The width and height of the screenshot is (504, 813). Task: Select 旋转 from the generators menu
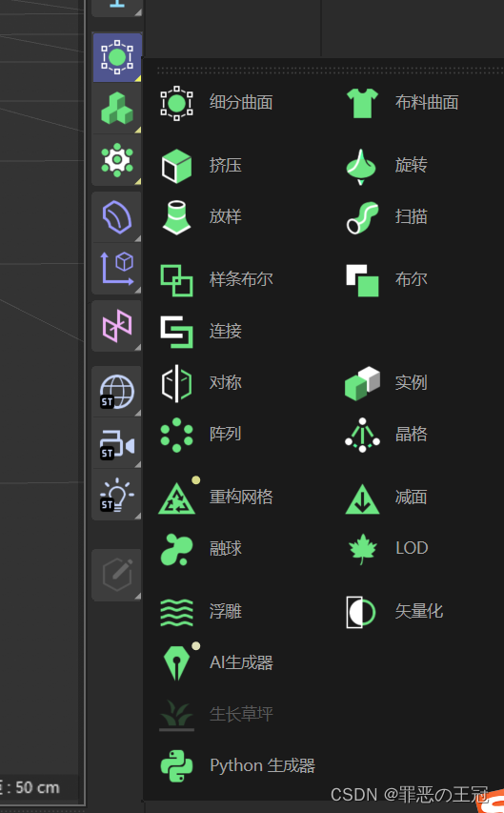tap(412, 166)
